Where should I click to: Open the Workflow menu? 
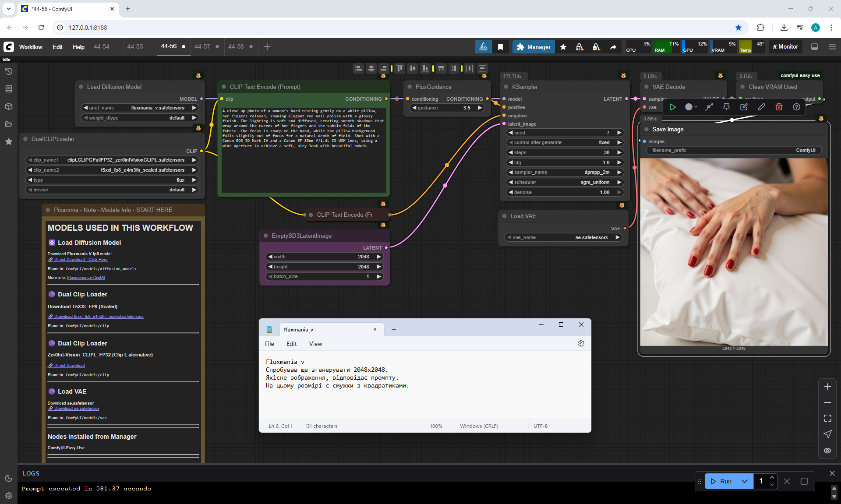coord(31,47)
